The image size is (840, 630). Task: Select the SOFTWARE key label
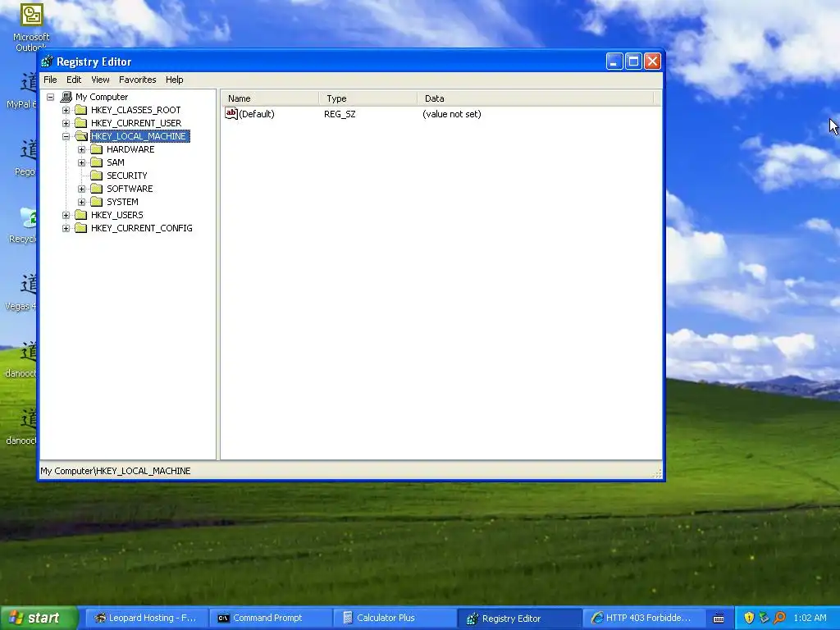(x=130, y=189)
